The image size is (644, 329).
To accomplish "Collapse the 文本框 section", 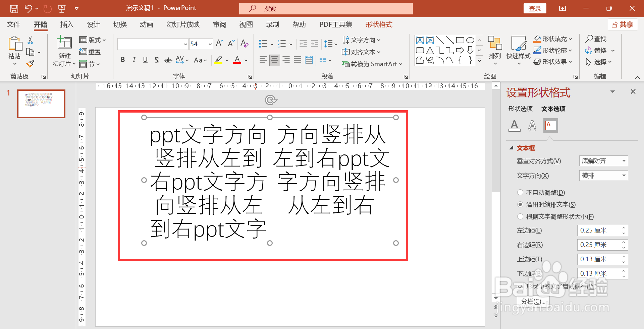I will 512,148.
